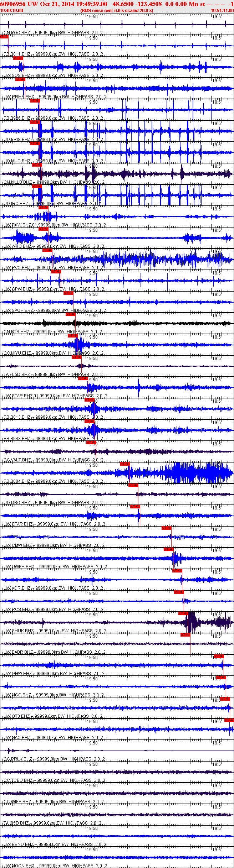Click red pick flag on UW.RRHS trace
234x868 pixels.
[x=20, y=79]
